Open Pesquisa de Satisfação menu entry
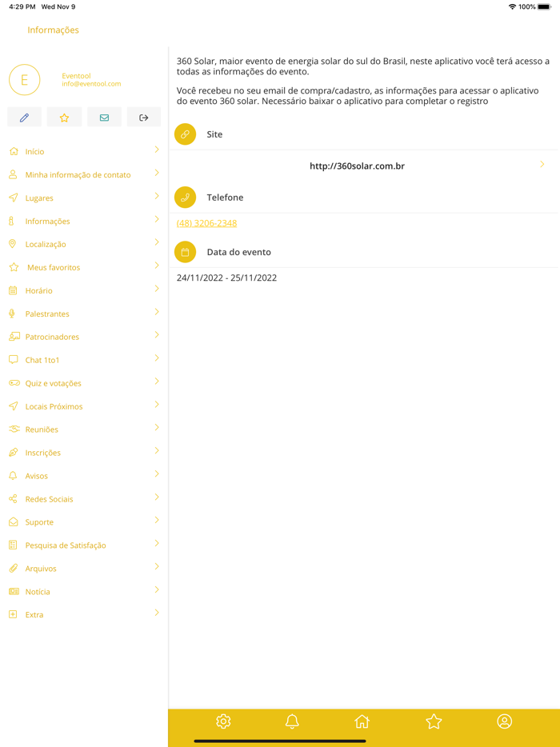The image size is (560, 747). point(65,545)
